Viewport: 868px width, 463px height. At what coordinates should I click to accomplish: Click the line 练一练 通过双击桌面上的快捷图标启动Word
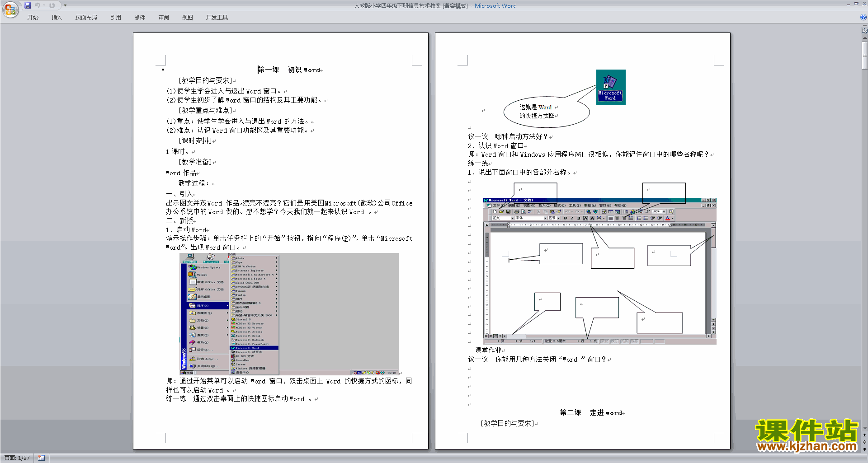click(239, 399)
